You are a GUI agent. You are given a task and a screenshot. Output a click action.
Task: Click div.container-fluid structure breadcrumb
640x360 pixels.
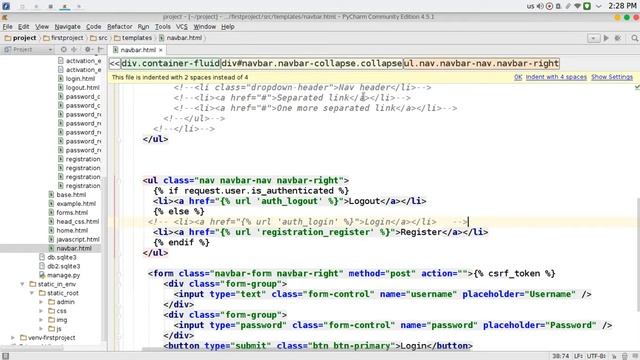[x=171, y=64]
